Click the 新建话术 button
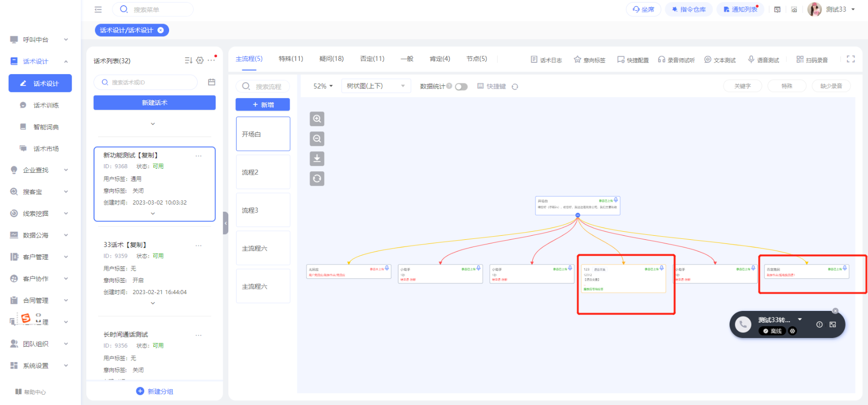 click(x=154, y=103)
